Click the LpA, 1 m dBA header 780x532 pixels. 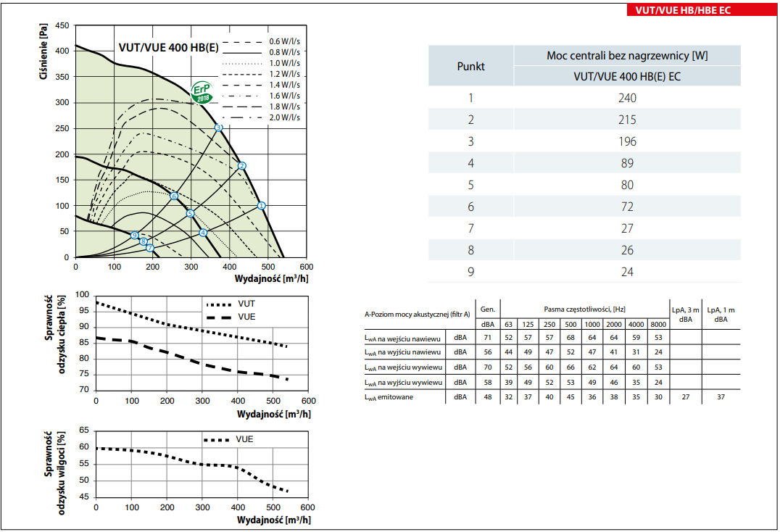click(721, 315)
